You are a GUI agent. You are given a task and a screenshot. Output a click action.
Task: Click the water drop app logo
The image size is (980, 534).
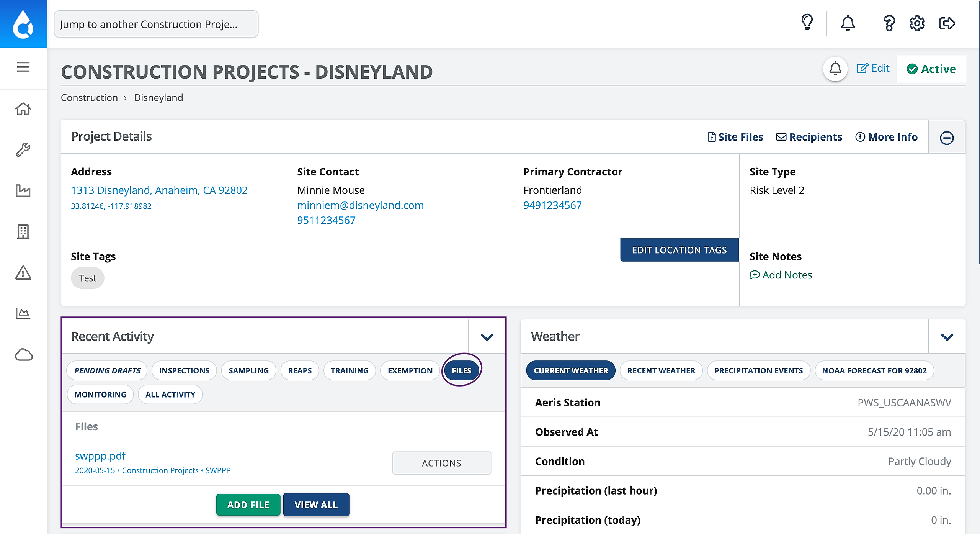tap(23, 24)
